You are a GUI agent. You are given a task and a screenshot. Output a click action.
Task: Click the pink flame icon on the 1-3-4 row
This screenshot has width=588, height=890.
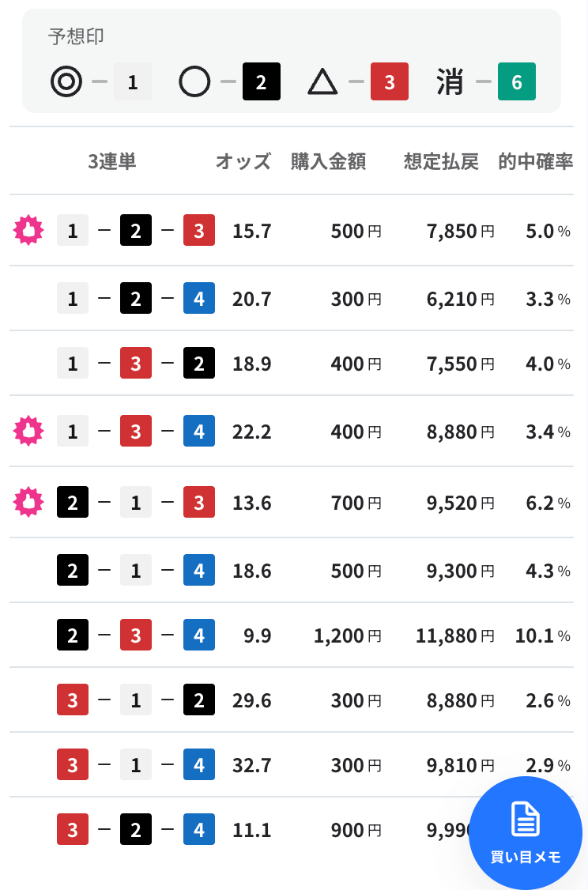tap(28, 431)
